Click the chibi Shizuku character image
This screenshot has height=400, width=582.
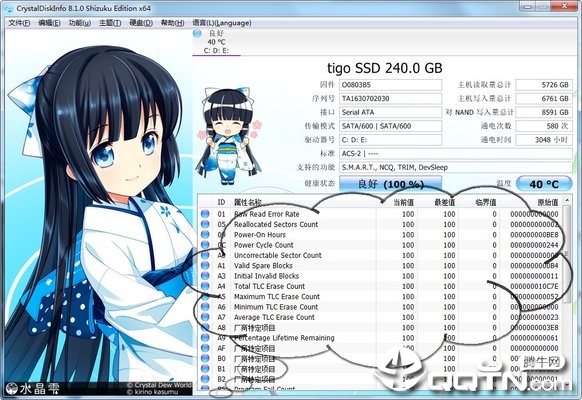pos(229,136)
